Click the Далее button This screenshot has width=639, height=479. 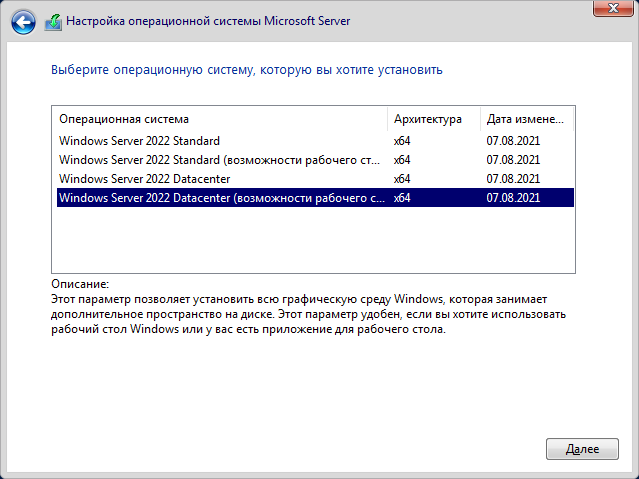(x=582, y=449)
